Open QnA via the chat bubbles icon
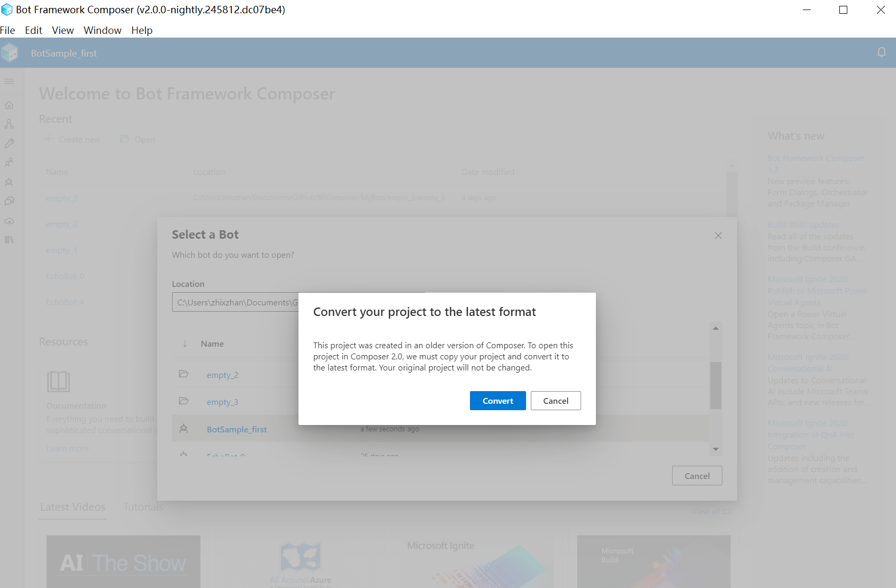Screen dimensions: 896x588 9,201
